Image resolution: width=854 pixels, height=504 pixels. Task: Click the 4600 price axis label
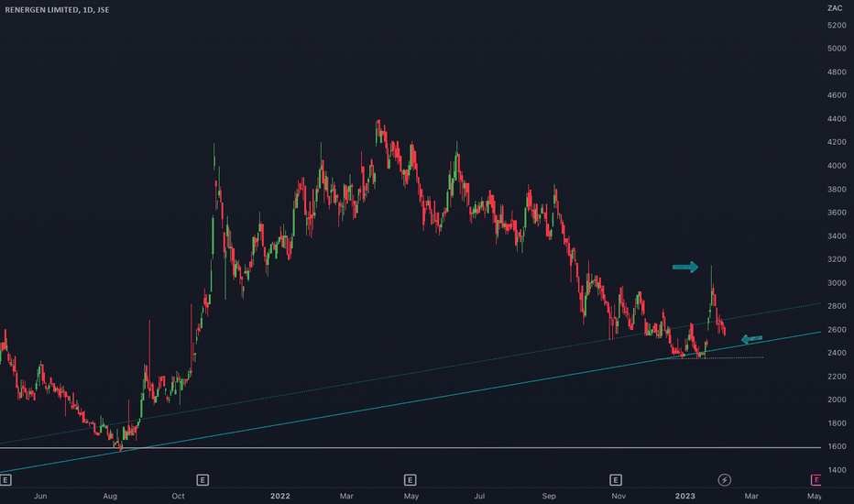[837, 95]
